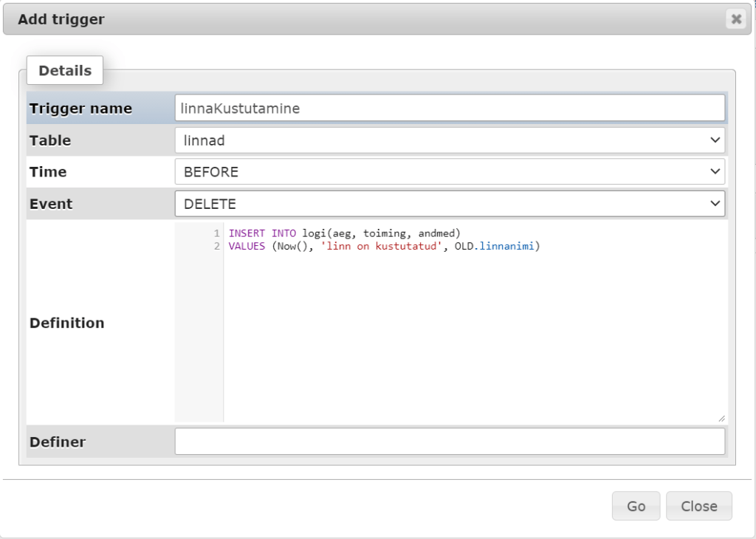The width and height of the screenshot is (756, 539).
Task: Place cursor on the INSERT INTO keyword
Action: pos(261,233)
